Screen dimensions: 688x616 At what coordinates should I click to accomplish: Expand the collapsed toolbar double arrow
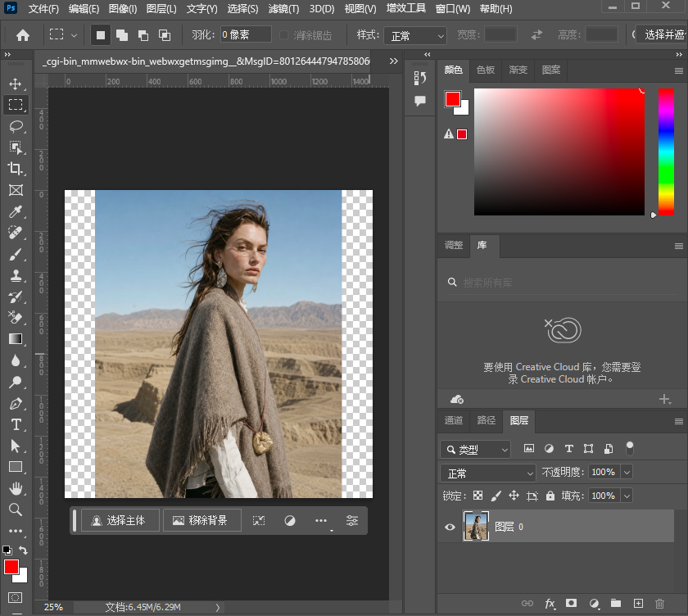point(7,54)
